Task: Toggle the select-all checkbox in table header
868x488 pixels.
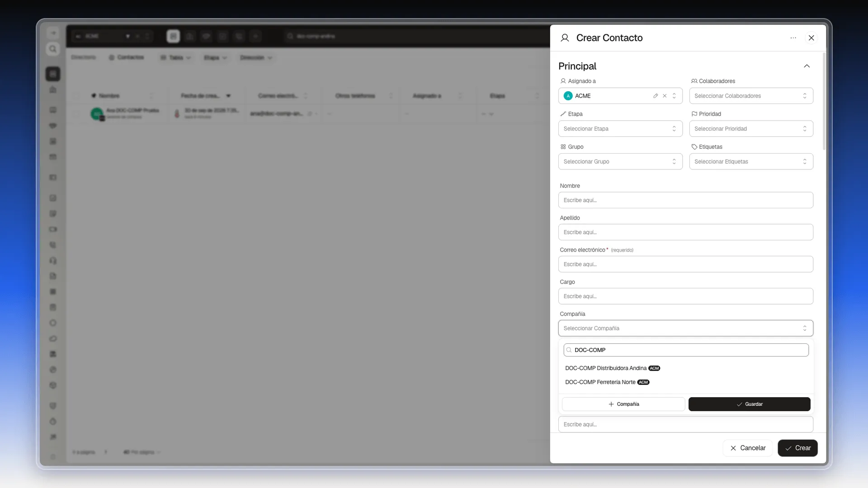Action: point(76,96)
